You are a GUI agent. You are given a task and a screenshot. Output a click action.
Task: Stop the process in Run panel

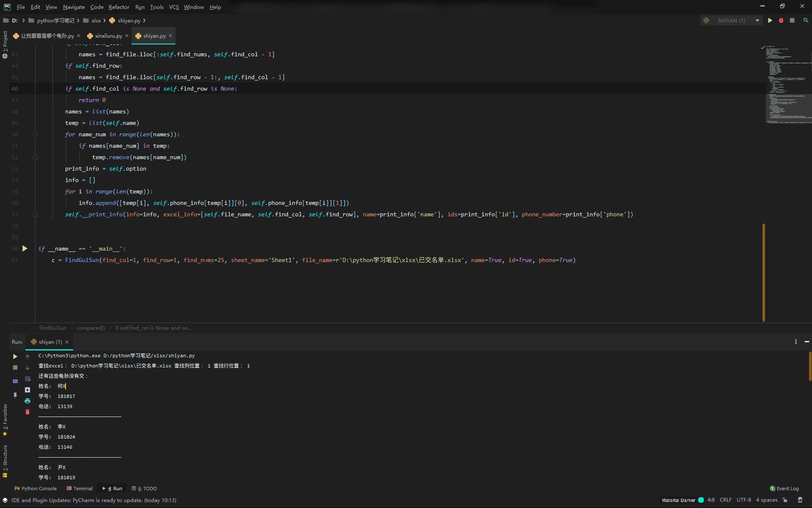point(15,367)
